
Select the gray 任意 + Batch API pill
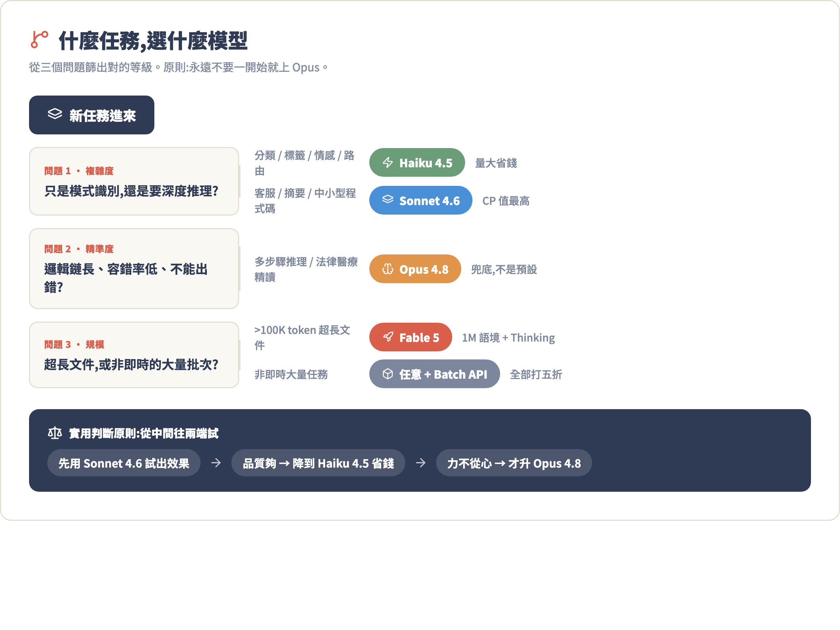[x=434, y=374]
